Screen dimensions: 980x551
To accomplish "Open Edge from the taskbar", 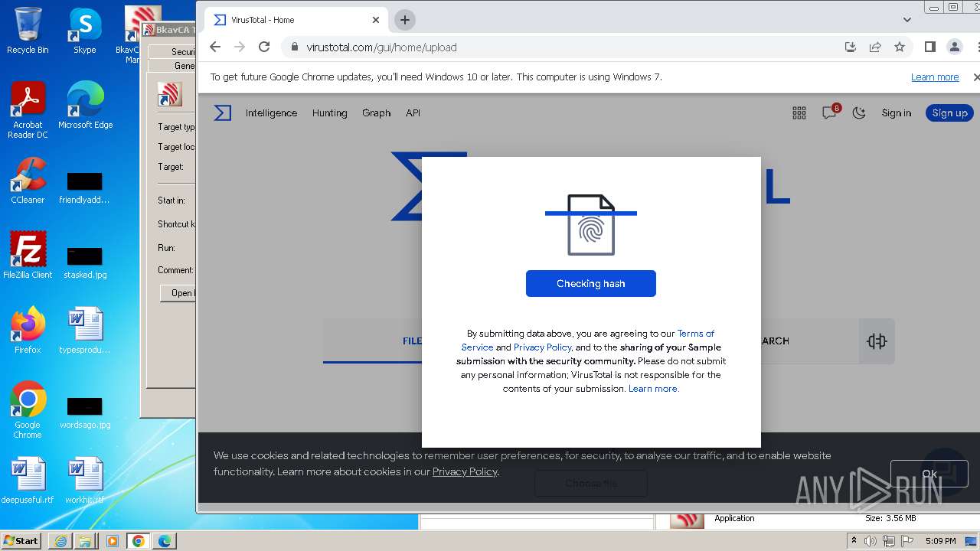I will 165,541.
